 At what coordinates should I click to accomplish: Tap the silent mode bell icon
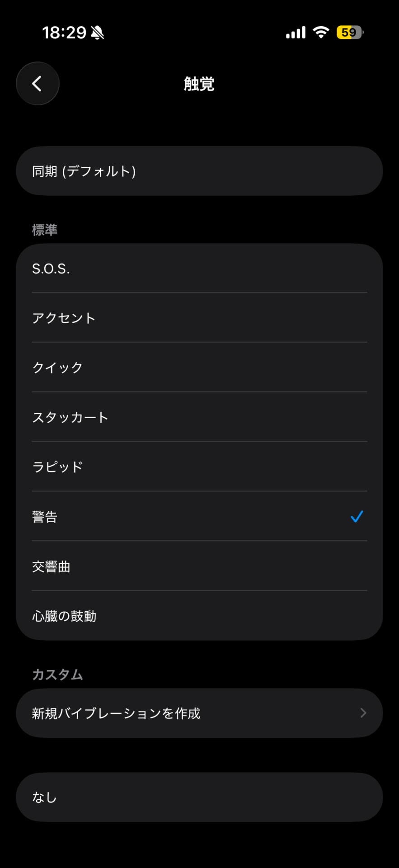coord(97,33)
